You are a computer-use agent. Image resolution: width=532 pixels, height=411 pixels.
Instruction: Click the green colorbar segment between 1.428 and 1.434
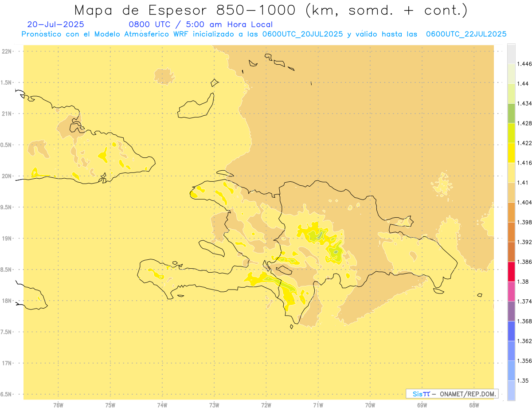tap(511, 113)
